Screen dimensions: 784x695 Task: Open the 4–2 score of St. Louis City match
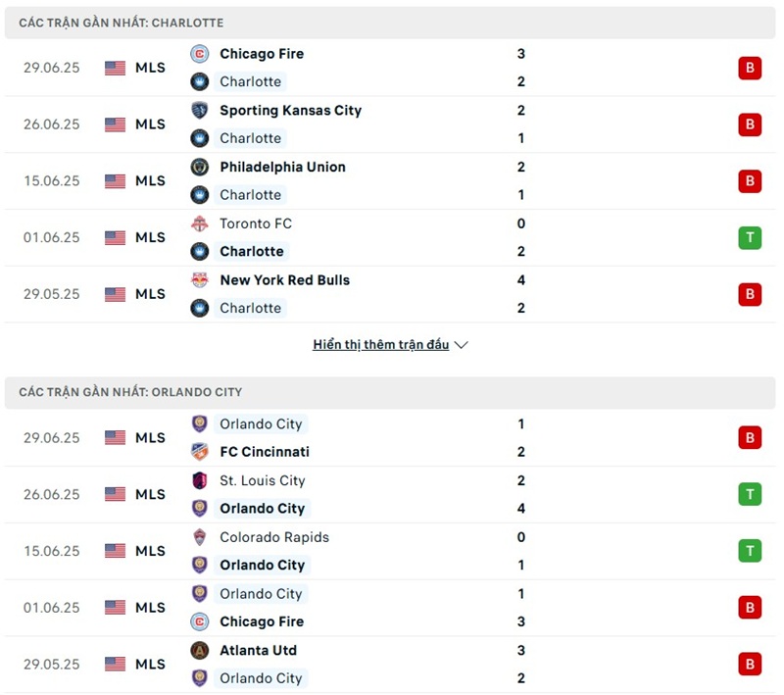coord(521,494)
